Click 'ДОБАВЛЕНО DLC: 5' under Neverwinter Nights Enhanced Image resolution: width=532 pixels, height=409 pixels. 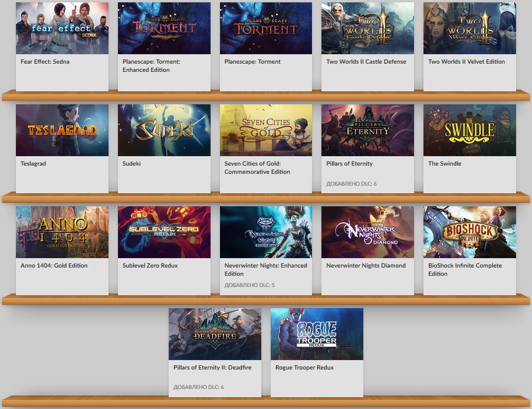249,285
